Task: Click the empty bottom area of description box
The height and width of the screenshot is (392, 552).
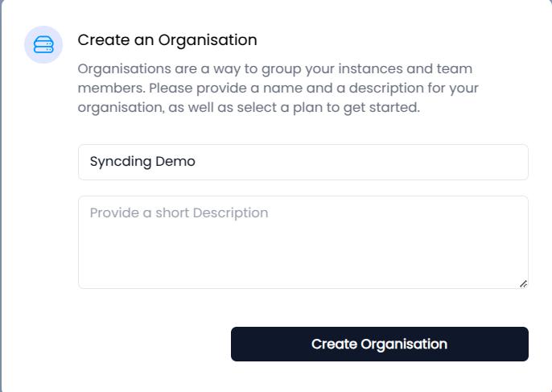Action: 303,270
